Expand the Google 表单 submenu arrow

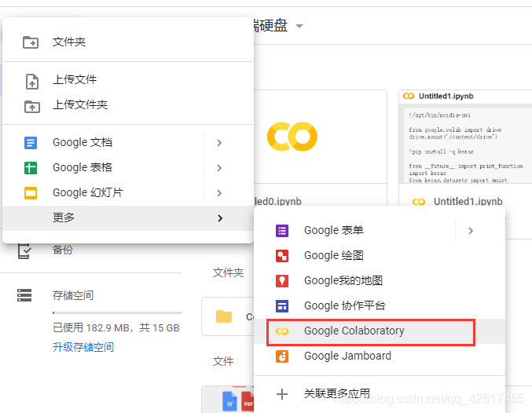[x=471, y=231]
